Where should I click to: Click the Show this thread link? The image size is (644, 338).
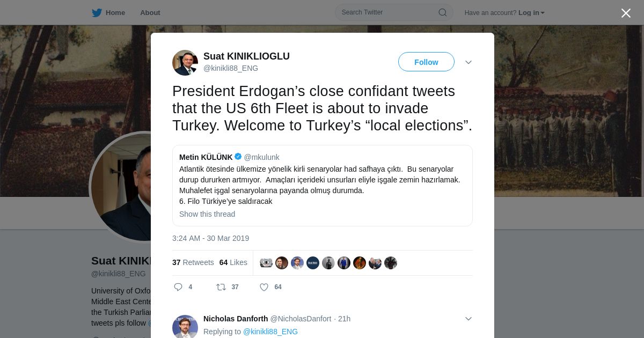pyautogui.click(x=207, y=214)
